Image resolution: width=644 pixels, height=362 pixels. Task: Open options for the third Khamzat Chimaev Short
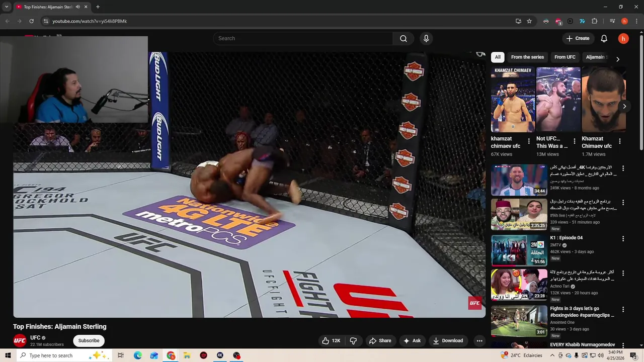point(619,142)
